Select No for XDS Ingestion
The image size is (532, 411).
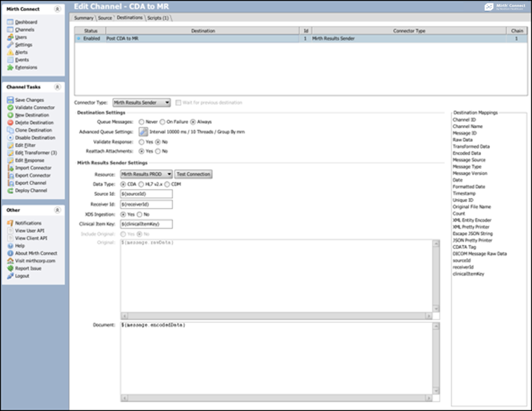point(139,215)
